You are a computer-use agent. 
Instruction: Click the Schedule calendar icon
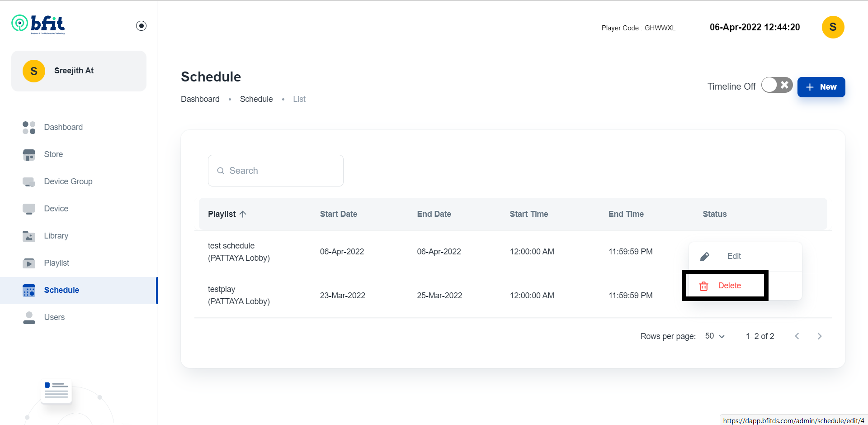click(29, 291)
